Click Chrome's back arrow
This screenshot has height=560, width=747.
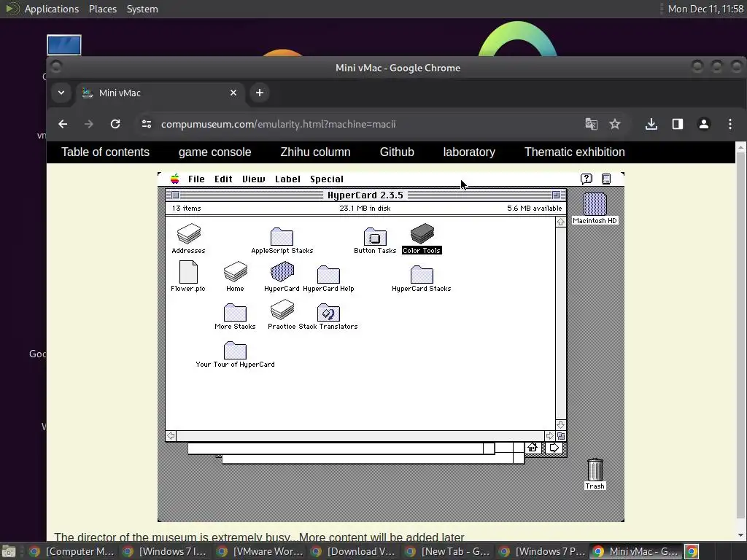63,124
